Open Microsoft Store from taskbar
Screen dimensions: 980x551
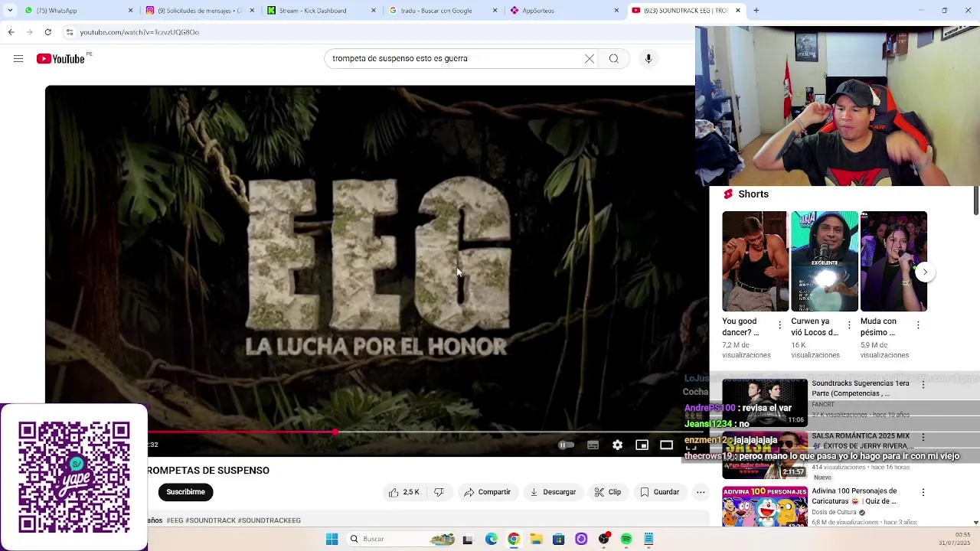coord(558,540)
